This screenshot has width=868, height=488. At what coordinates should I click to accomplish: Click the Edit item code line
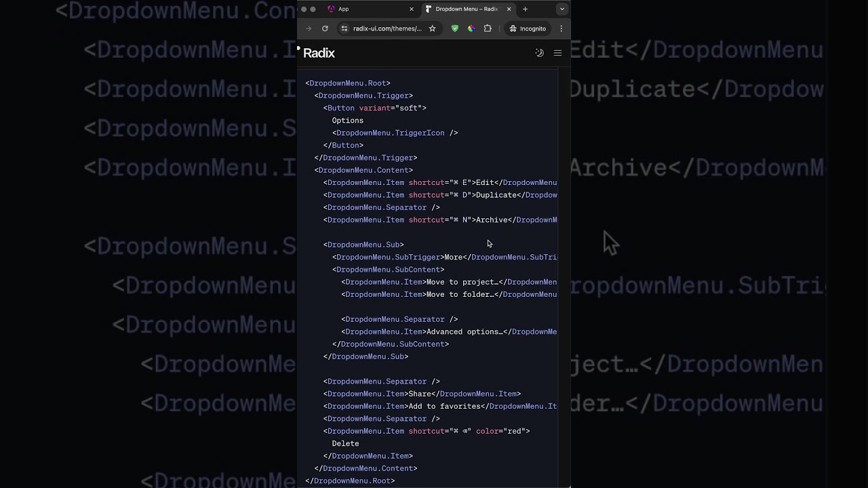click(x=440, y=182)
